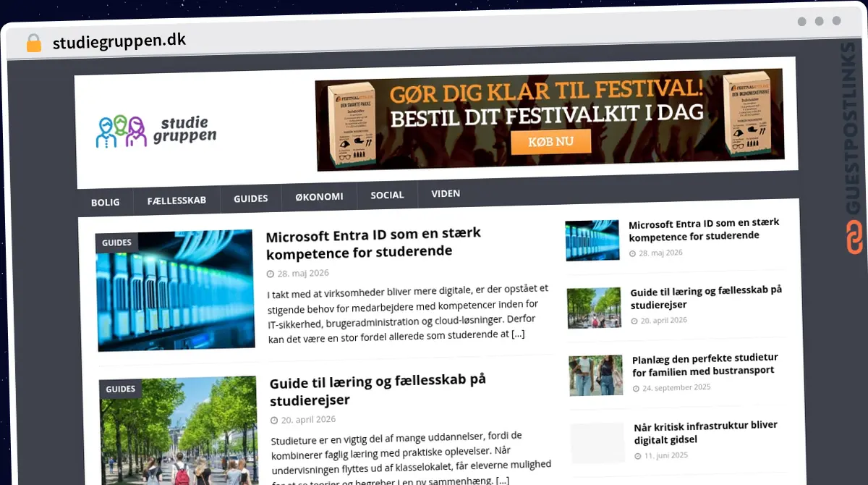Click the clock icon next to 20. april 2026 in the main article
Image resolution: width=868 pixels, height=485 pixels.
click(x=274, y=420)
